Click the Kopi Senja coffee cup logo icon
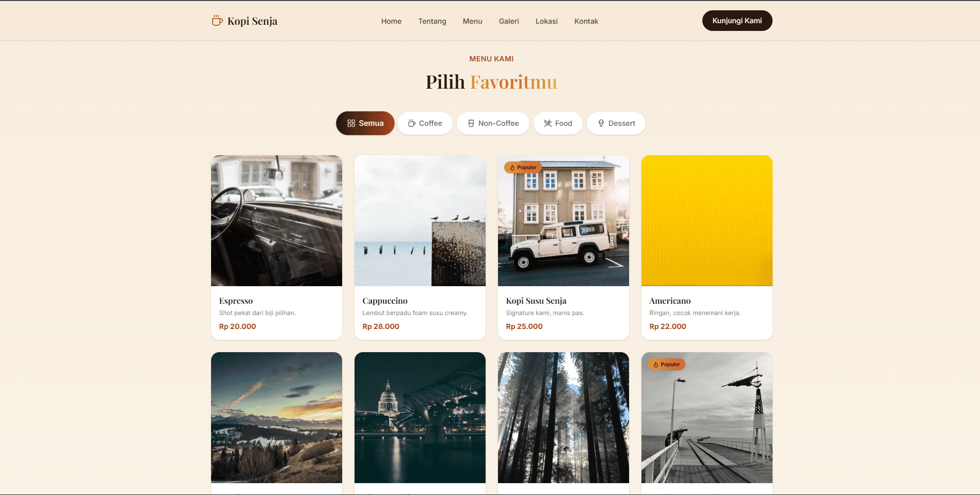Viewport: 980px width, 495px height. [x=217, y=21]
